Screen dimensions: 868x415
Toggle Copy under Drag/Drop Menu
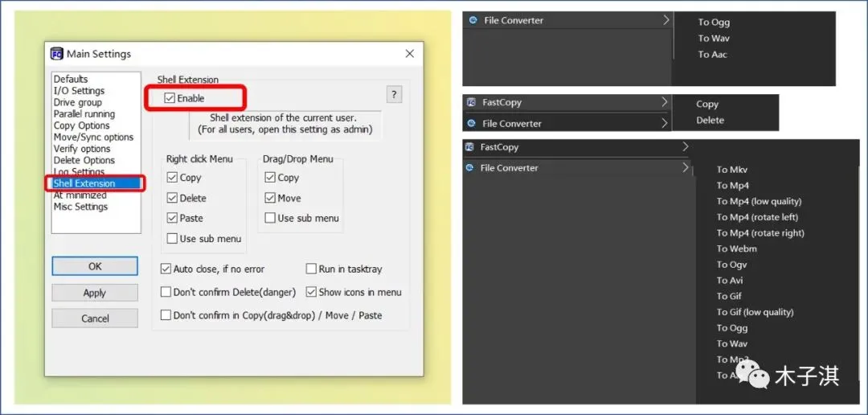tap(270, 178)
